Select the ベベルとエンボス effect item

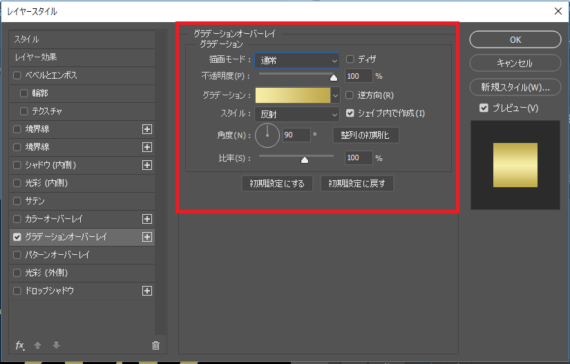pos(82,75)
